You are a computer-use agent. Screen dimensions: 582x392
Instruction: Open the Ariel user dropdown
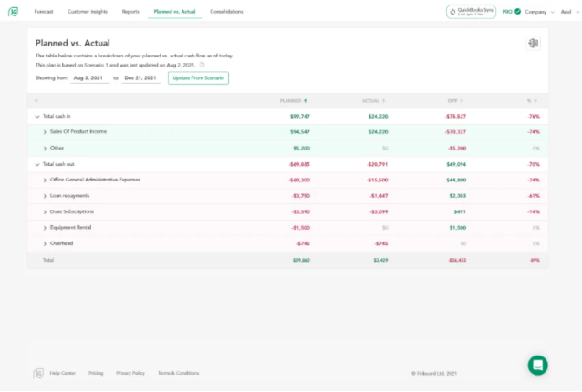pyautogui.click(x=569, y=12)
